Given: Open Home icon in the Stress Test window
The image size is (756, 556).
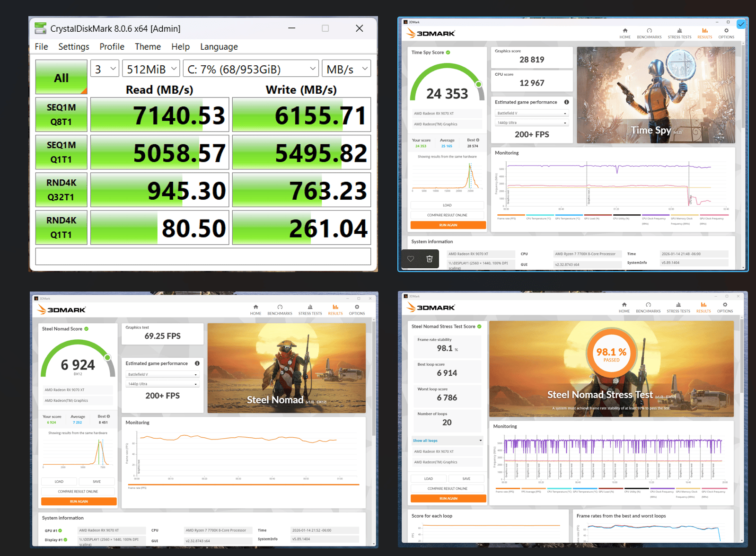Looking at the screenshot, I should tap(624, 305).
